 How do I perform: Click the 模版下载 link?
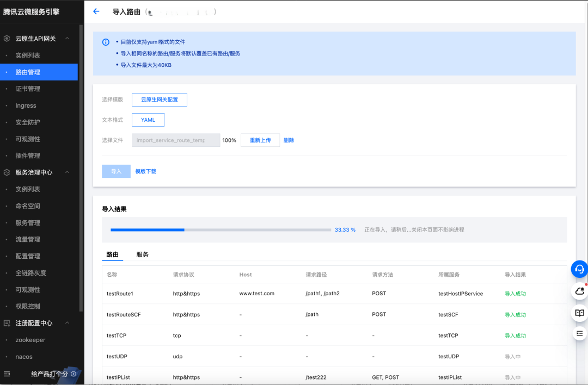point(145,171)
